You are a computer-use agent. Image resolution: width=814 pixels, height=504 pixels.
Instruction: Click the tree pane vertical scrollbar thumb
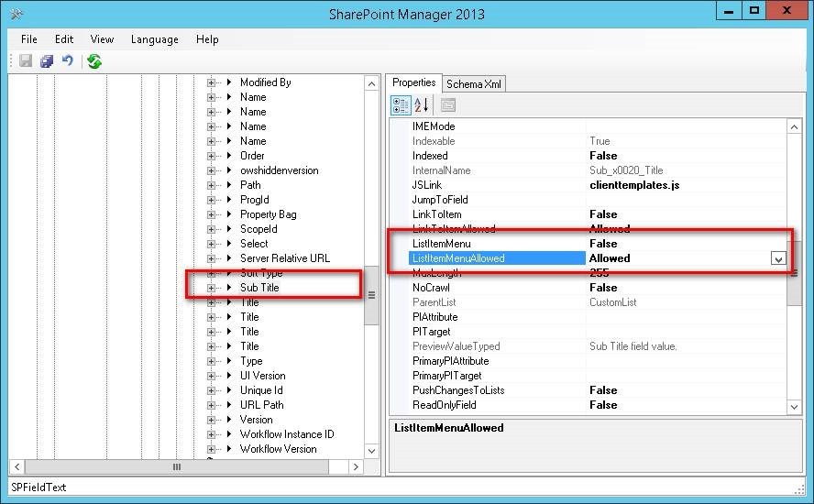pyautogui.click(x=371, y=295)
